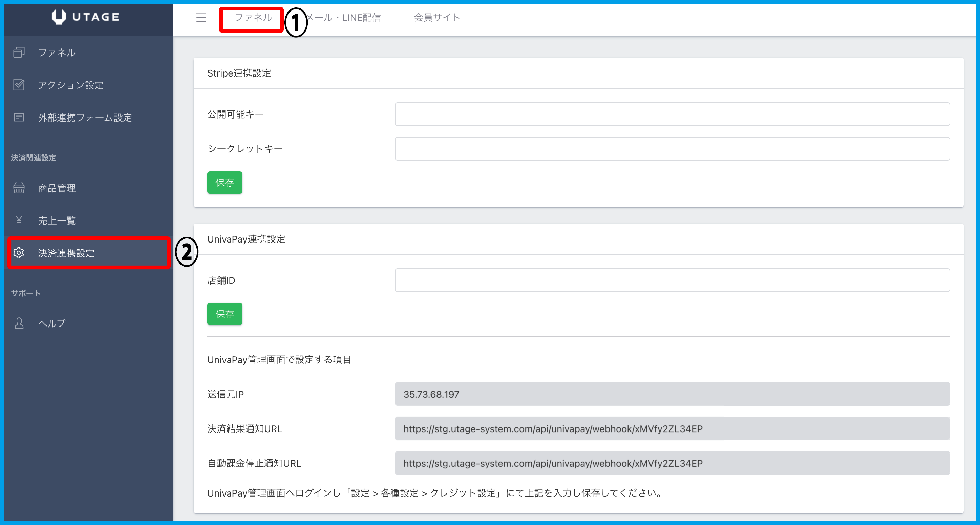Select the 送信元IP value field
Viewport: 980px width, 525px height.
[672, 394]
